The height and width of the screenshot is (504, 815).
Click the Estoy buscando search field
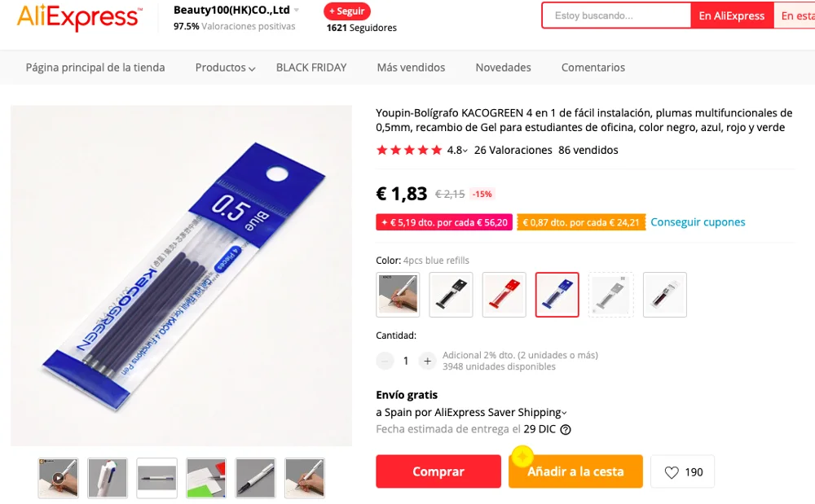616,15
